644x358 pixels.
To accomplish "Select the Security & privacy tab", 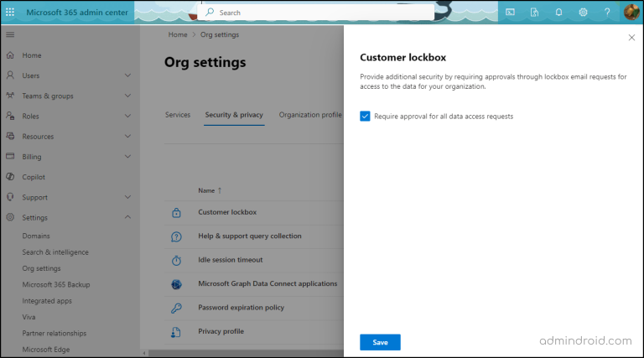I will (x=234, y=115).
